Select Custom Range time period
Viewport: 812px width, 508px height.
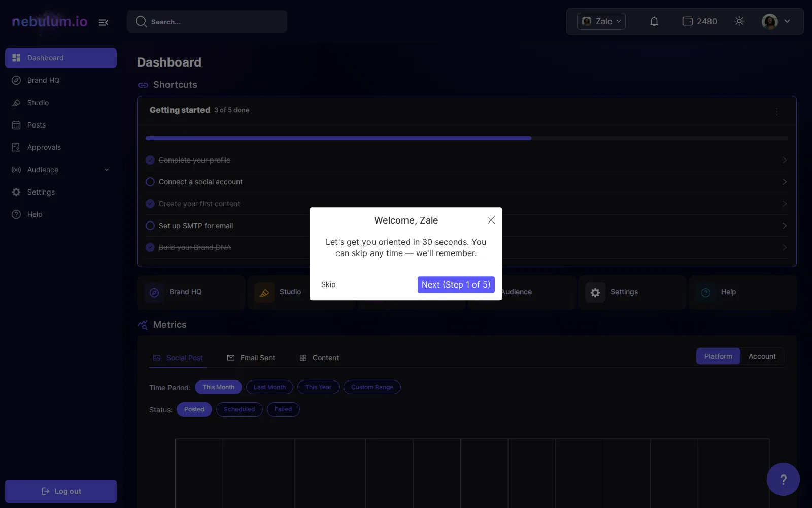point(372,387)
